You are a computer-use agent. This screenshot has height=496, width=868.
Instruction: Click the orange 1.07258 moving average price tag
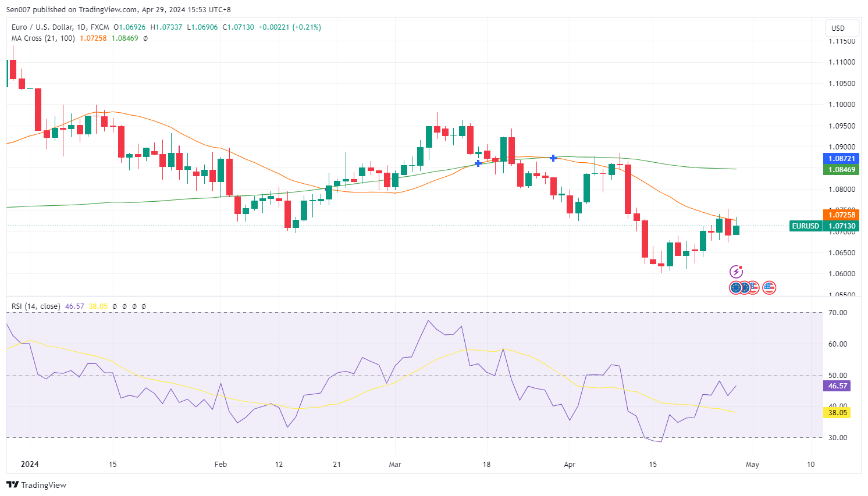[x=841, y=215]
